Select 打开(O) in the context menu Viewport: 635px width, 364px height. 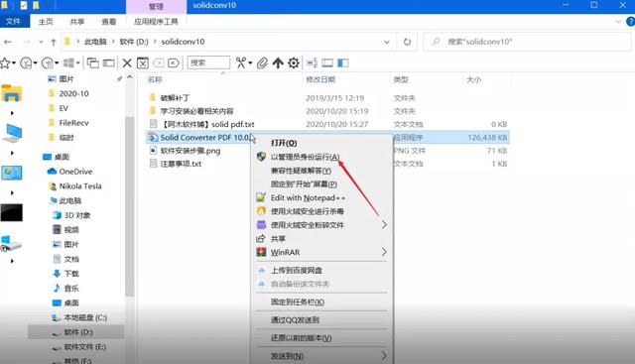click(284, 143)
